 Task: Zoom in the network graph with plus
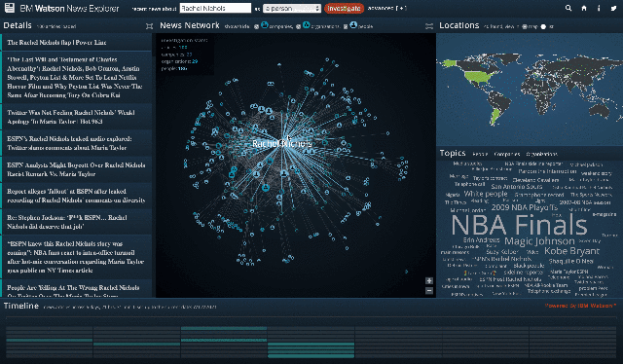429,280
